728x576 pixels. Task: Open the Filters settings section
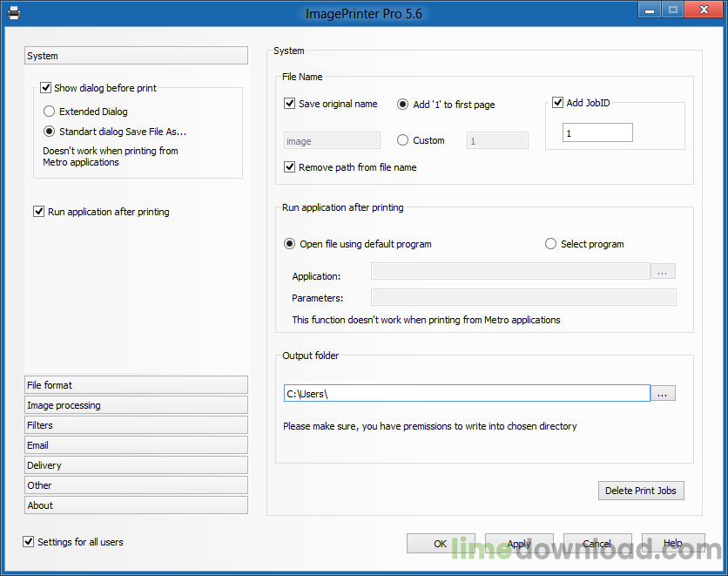pyautogui.click(x=137, y=425)
